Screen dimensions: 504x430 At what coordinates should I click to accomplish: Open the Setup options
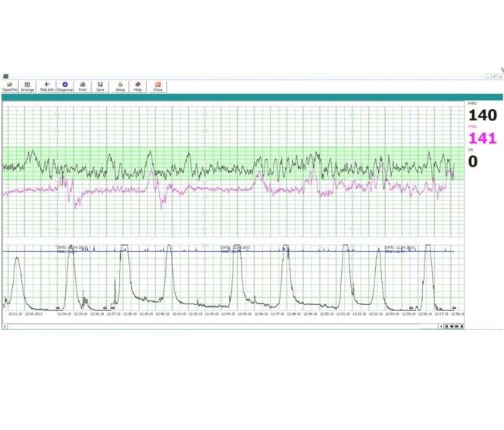pos(120,86)
